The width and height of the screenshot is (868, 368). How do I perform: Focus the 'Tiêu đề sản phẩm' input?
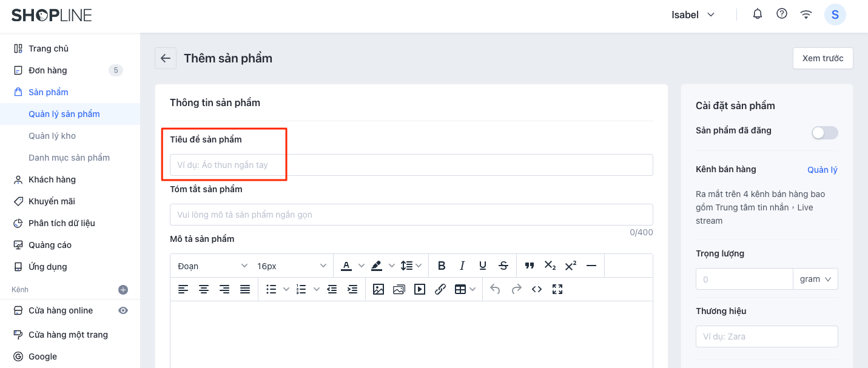(411, 165)
